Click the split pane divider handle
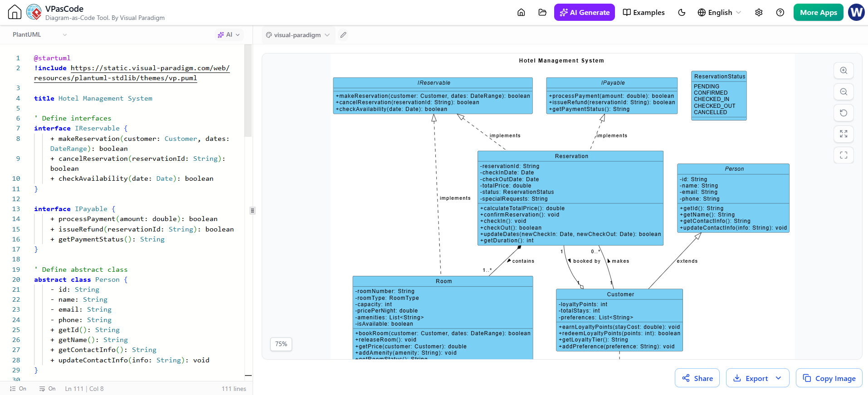This screenshot has height=395, width=868. click(x=253, y=211)
